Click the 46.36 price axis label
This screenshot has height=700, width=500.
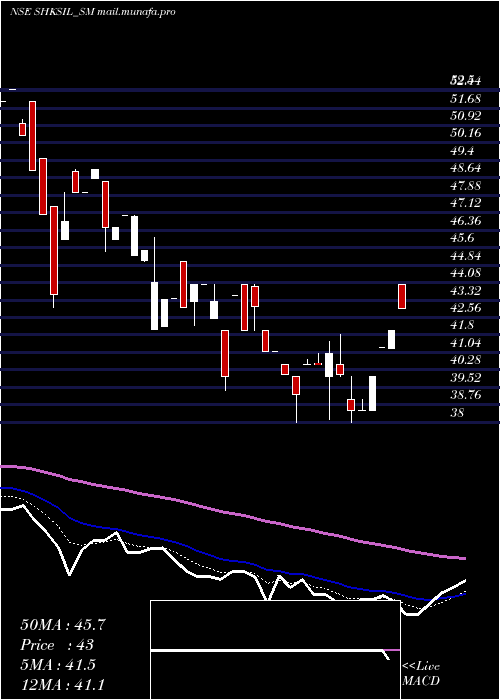click(466, 221)
